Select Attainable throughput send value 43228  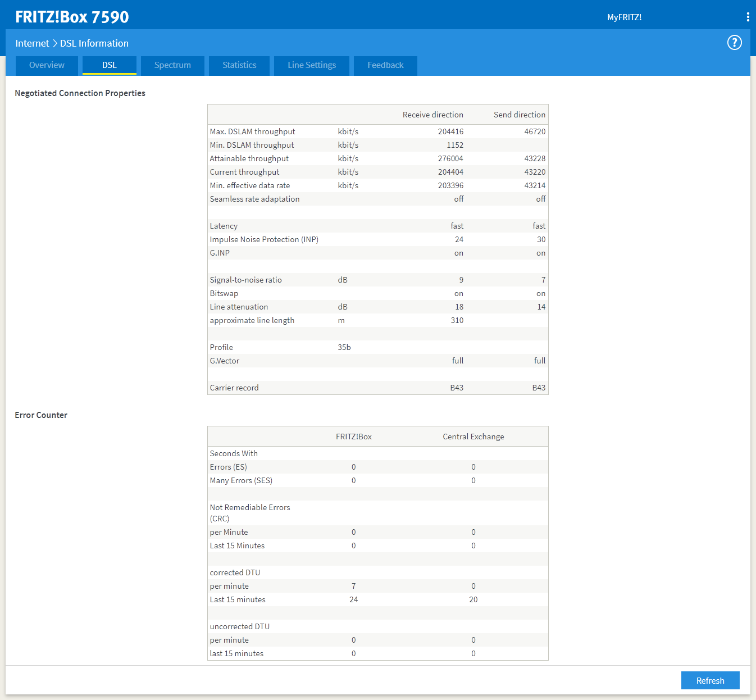pos(535,158)
